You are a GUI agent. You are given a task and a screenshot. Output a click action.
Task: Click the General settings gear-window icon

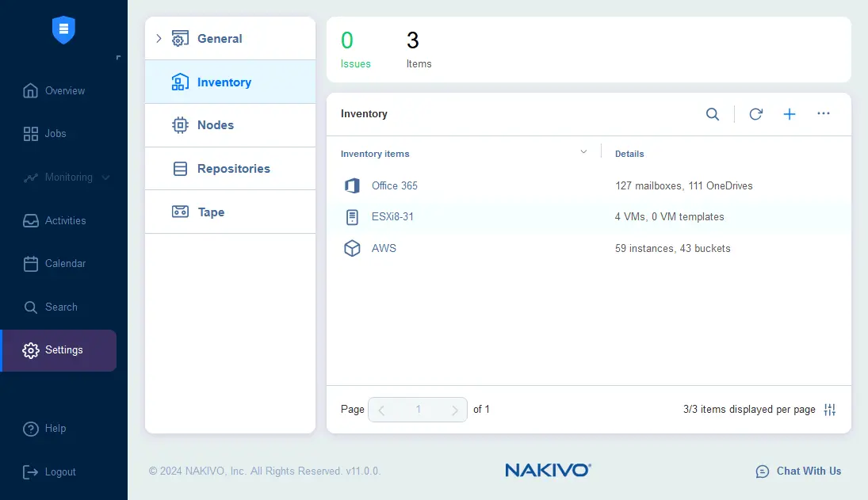coord(180,39)
